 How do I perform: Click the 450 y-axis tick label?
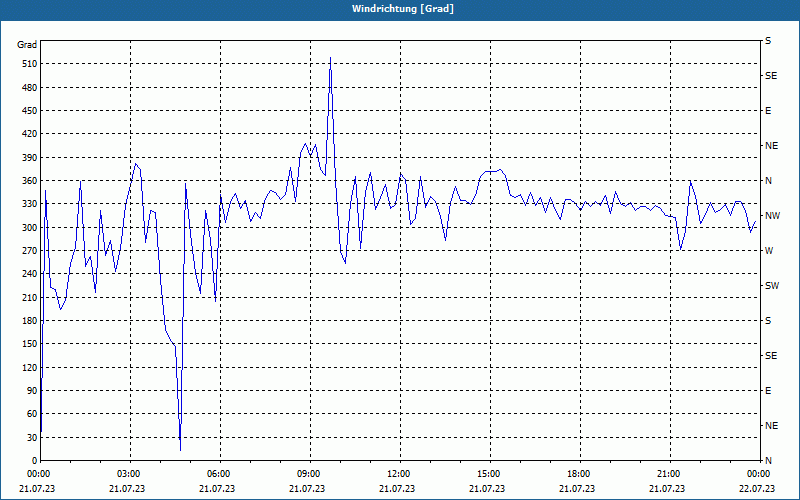30,111
